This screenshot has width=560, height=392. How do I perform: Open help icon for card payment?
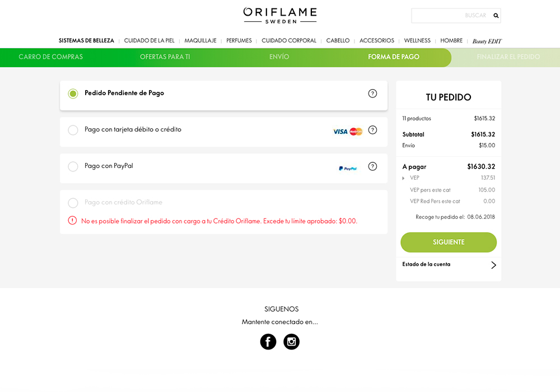tap(372, 130)
